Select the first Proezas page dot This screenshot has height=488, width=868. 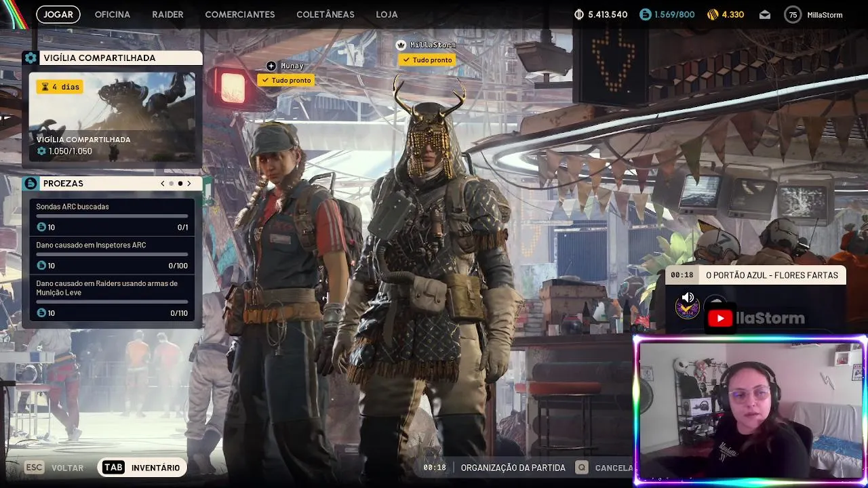pyautogui.click(x=171, y=184)
